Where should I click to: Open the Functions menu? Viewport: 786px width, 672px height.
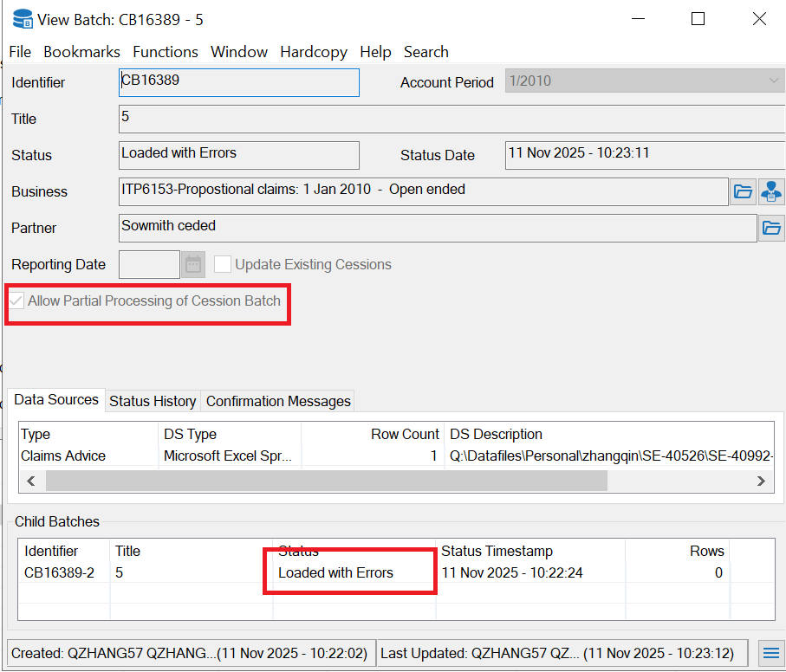166,52
